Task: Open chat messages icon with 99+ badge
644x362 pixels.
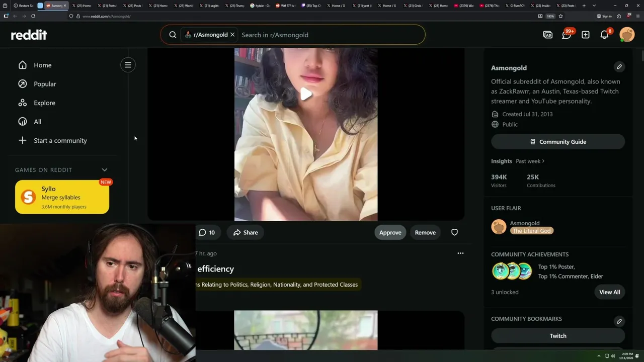Action: point(567,34)
